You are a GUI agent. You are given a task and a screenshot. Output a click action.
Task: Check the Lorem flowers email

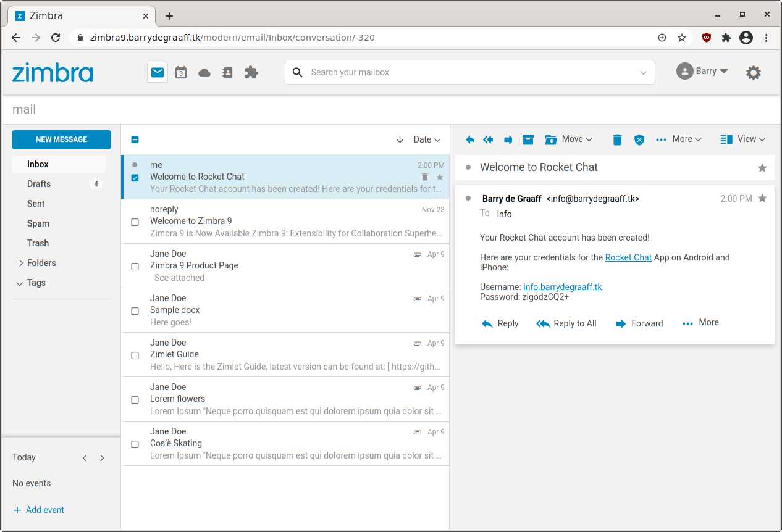(x=135, y=400)
